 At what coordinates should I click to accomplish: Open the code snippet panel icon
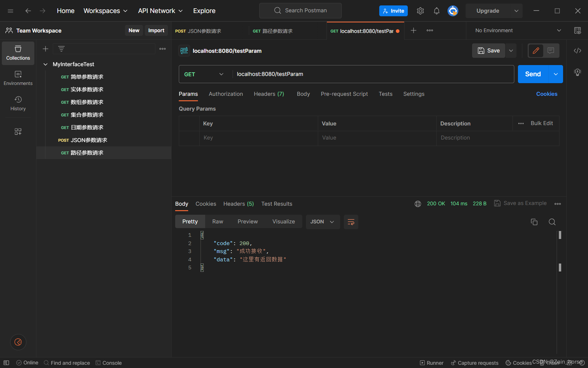point(578,51)
